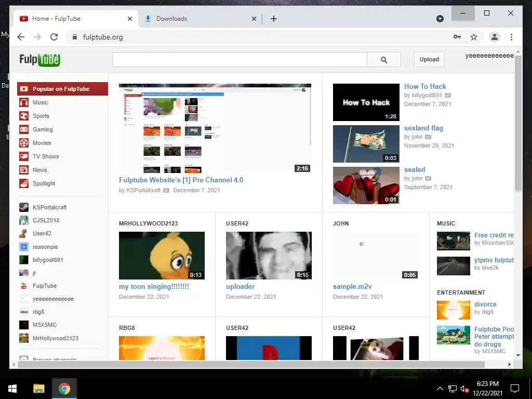
Task: Close the Downloads tab
Action: click(254, 19)
